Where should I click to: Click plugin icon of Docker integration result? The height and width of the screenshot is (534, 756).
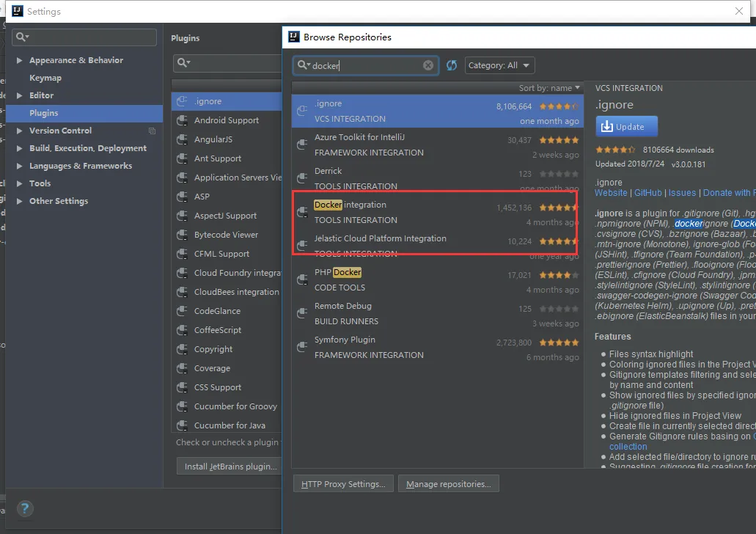(x=302, y=212)
